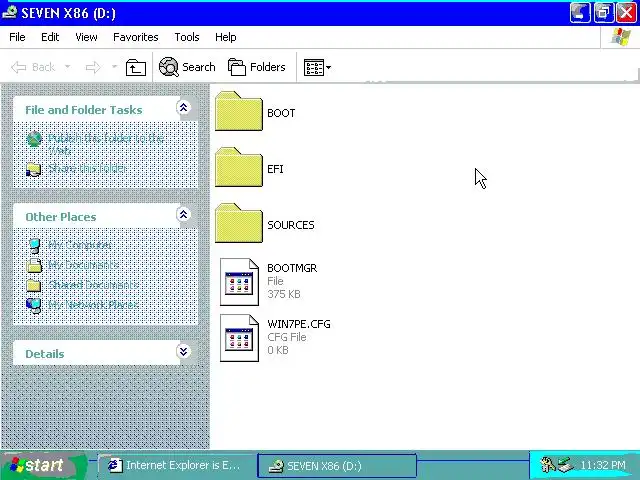Click the Search toolbar button
This screenshot has height=480, width=640.
(187, 67)
